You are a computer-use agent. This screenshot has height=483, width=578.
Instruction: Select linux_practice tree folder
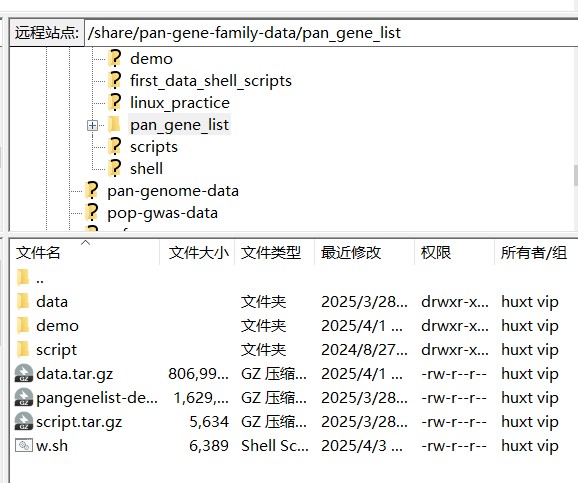click(180, 103)
